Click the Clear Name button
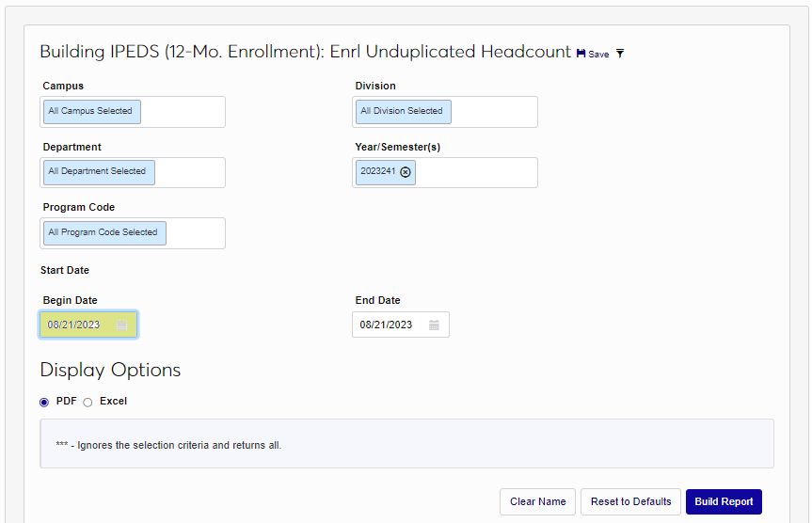Image resolution: width=812 pixels, height=523 pixels. pos(537,501)
